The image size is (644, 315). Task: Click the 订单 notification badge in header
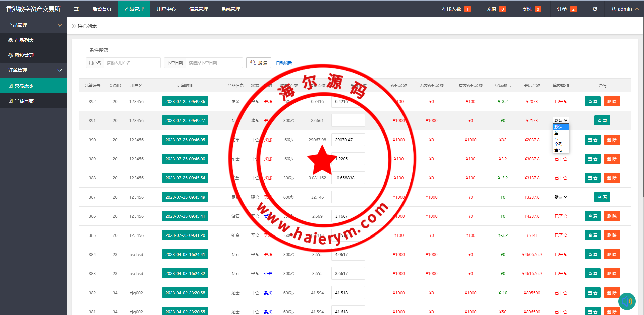coord(573,9)
